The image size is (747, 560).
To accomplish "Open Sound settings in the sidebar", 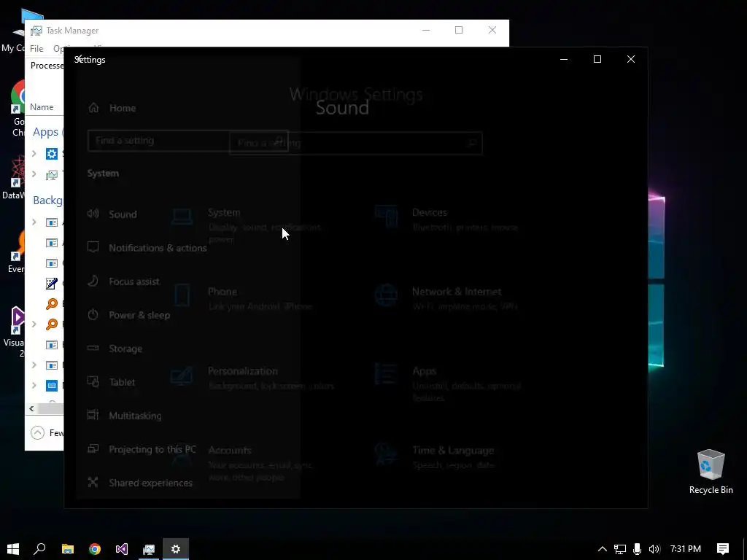I will (112, 214).
